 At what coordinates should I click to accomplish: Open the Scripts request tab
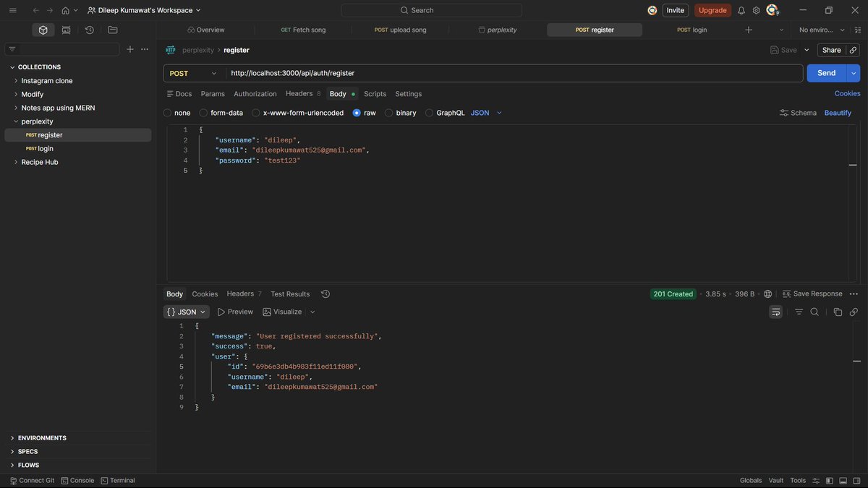pyautogui.click(x=375, y=94)
